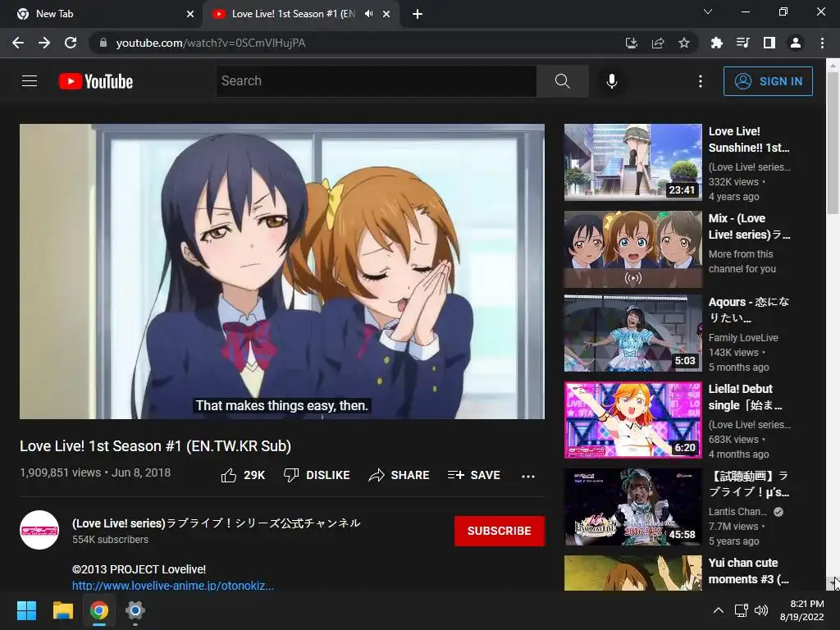840x630 pixels.
Task: Go forward in browser history
Action: point(44,43)
